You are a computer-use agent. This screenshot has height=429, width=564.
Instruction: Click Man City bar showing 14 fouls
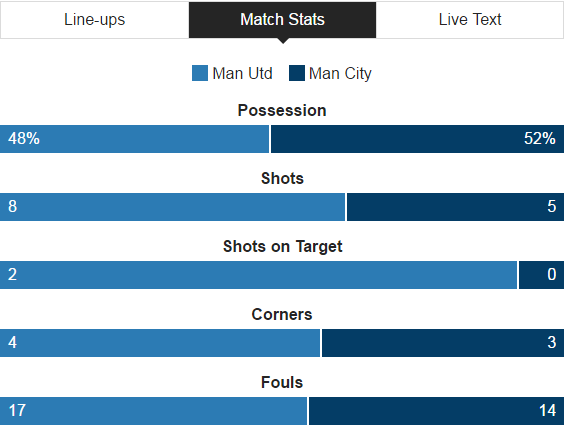(x=436, y=411)
